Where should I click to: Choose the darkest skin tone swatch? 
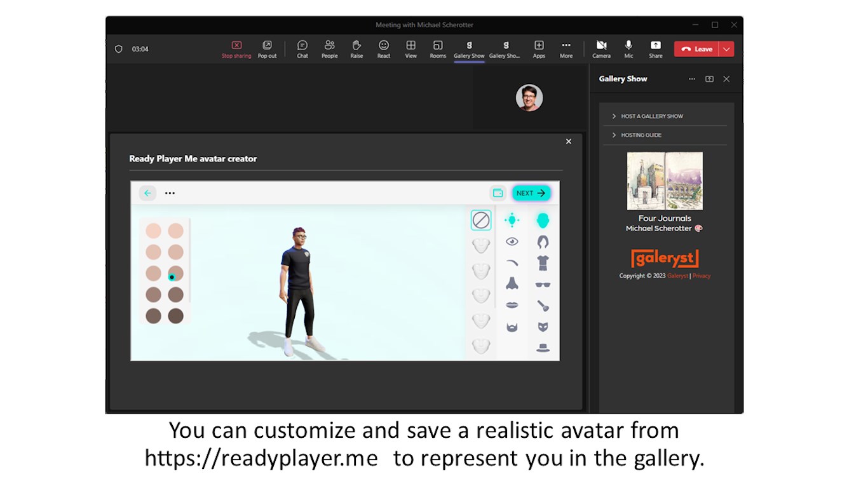coord(175,316)
